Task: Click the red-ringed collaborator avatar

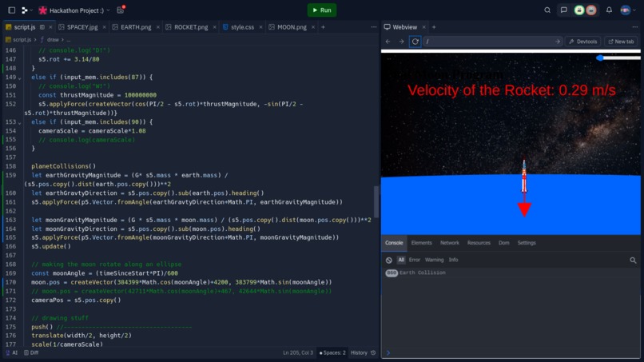Action: point(591,10)
